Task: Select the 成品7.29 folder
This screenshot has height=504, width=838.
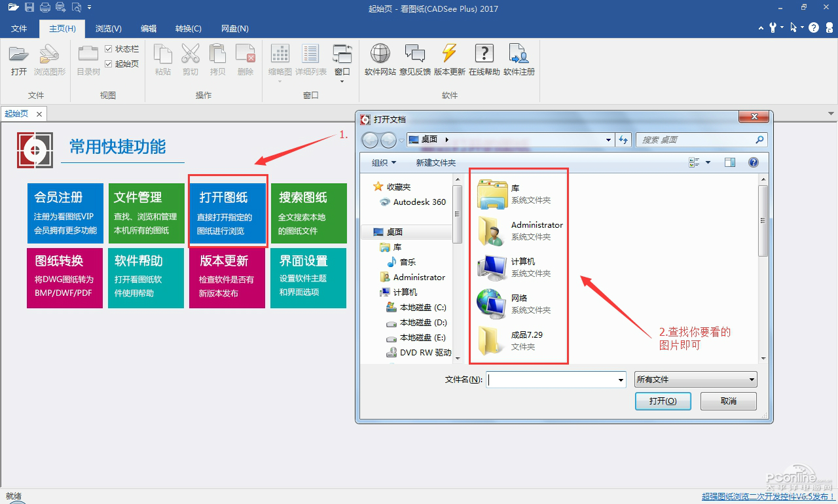Action: point(511,340)
